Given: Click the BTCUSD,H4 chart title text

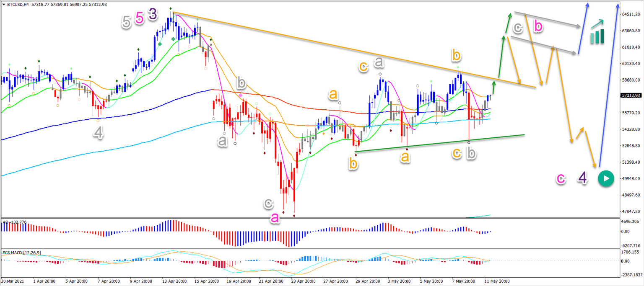Looking at the screenshot, I should pos(19,3).
